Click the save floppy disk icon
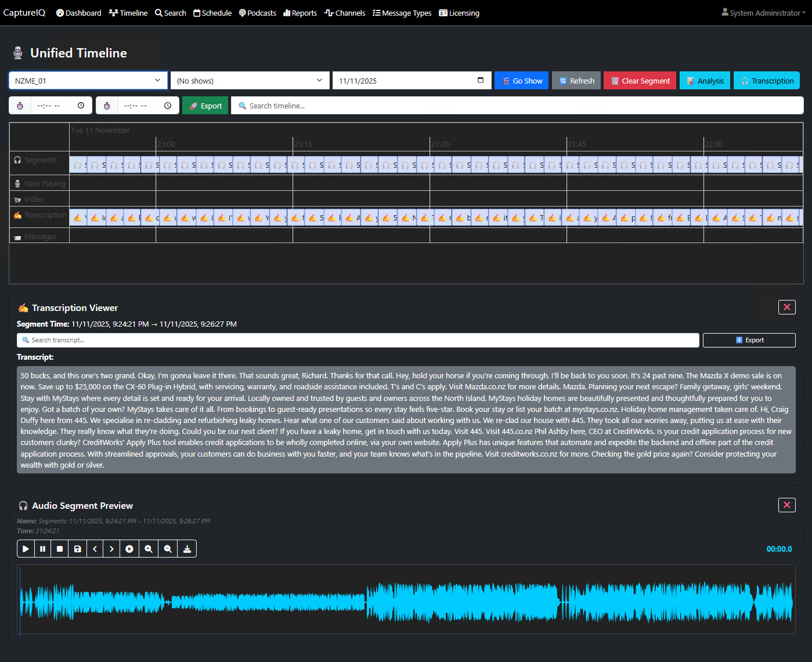Image resolution: width=812 pixels, height=662 pixels. pos(77,549)
